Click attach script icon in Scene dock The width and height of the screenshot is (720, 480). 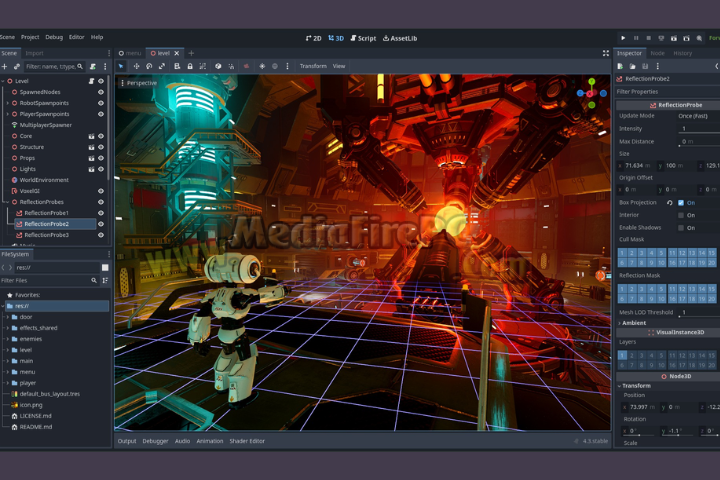tap(93, 67)
